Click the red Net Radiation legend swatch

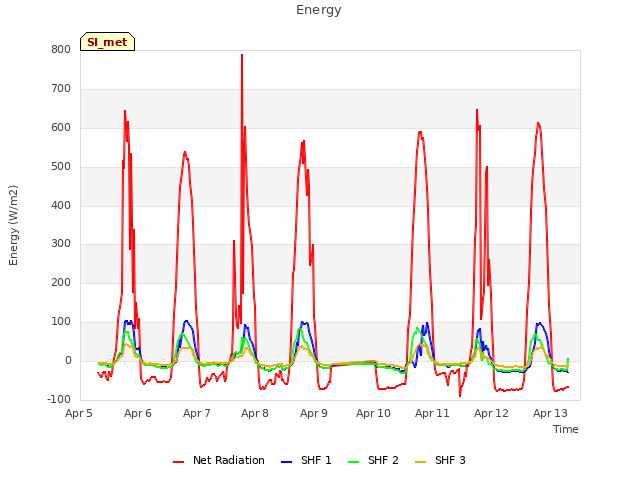tap(179, 462)
